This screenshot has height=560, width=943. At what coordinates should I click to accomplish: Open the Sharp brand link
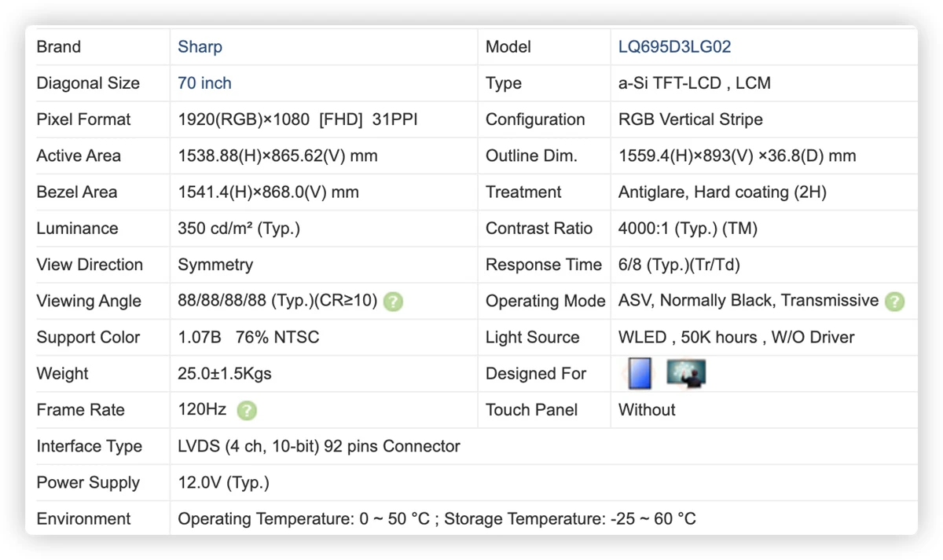200,47
